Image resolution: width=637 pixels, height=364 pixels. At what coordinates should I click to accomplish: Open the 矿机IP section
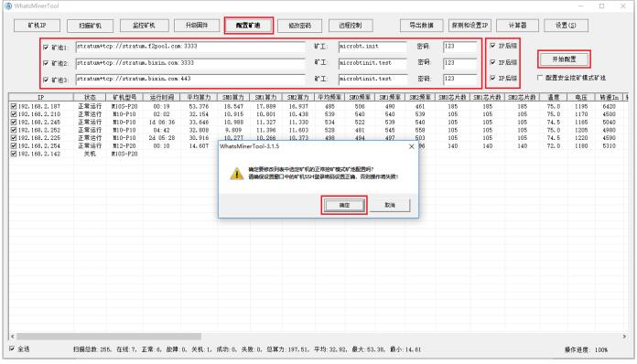[x=37, y=26]
